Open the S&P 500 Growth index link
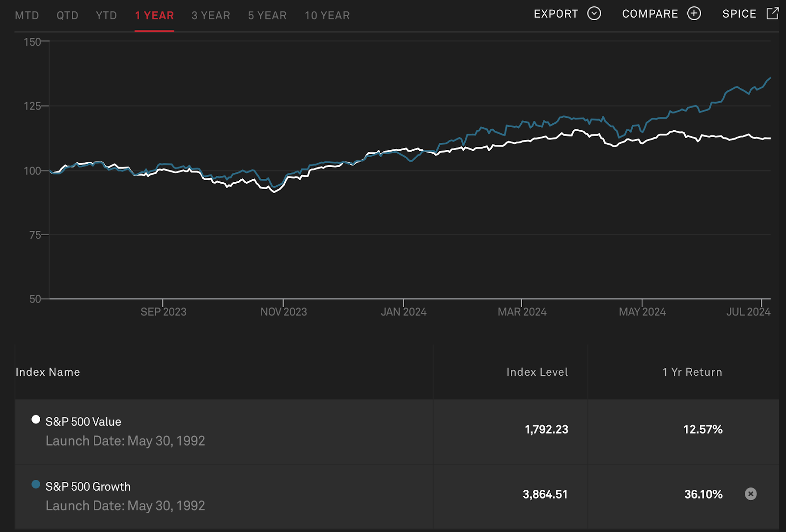The image size is (786, 532). (88, 486)
